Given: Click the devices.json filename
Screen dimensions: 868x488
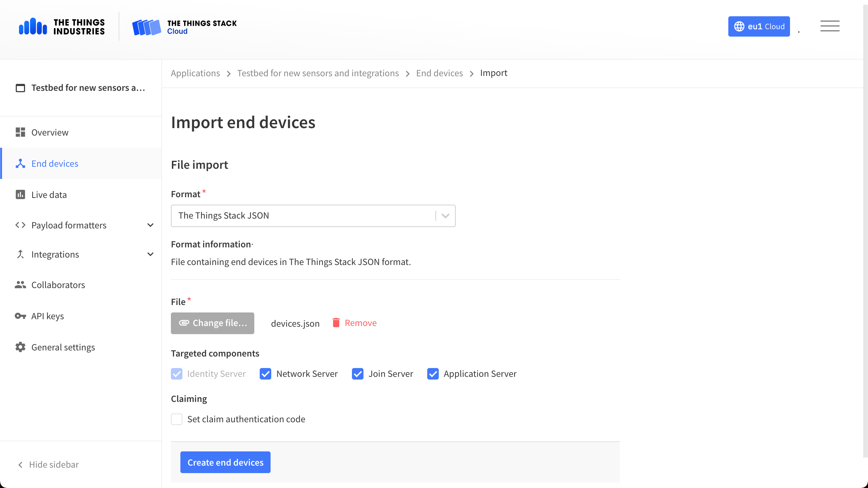Looking at the screenshot, I should click(295, 323).
